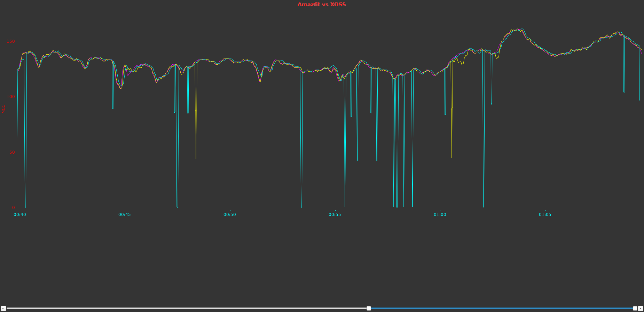Click the left handle of the range slider
The height and width of the screenshot is (312, 644).
tap(369, 308)
